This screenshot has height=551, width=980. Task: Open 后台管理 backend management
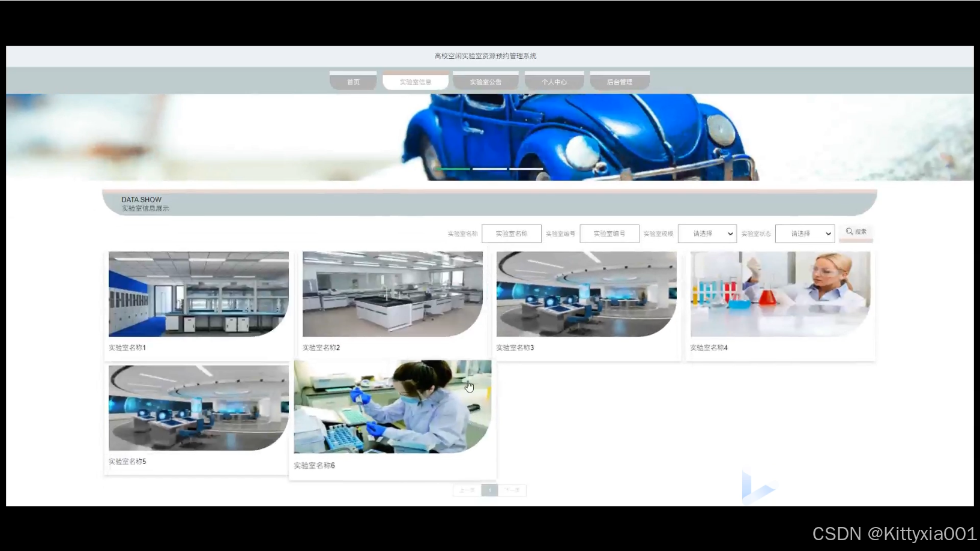click(619, 82)
